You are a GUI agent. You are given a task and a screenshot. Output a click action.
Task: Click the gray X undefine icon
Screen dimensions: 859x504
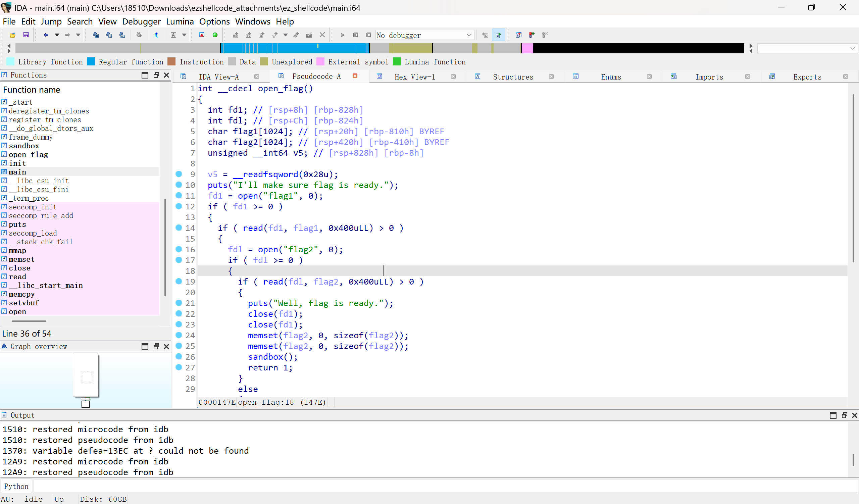pos(322,35)
